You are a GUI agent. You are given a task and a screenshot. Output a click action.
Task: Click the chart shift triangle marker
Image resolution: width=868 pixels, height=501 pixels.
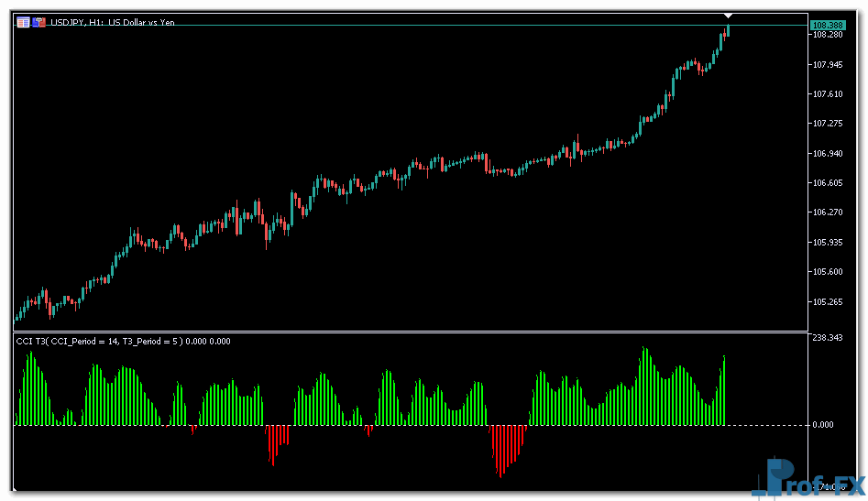click(x=728, y=16)
